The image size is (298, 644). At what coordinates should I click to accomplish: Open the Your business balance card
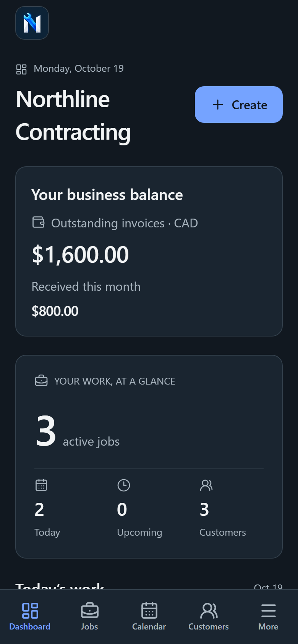(149, 251)
